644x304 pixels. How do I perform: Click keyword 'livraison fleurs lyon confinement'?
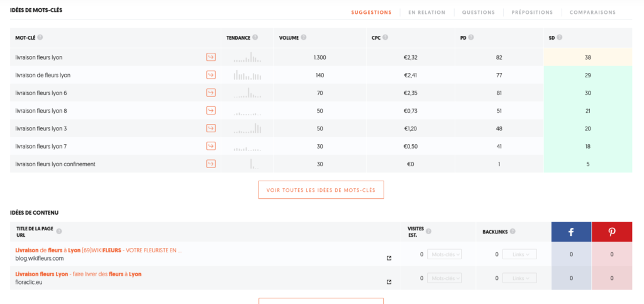(55, 164)
